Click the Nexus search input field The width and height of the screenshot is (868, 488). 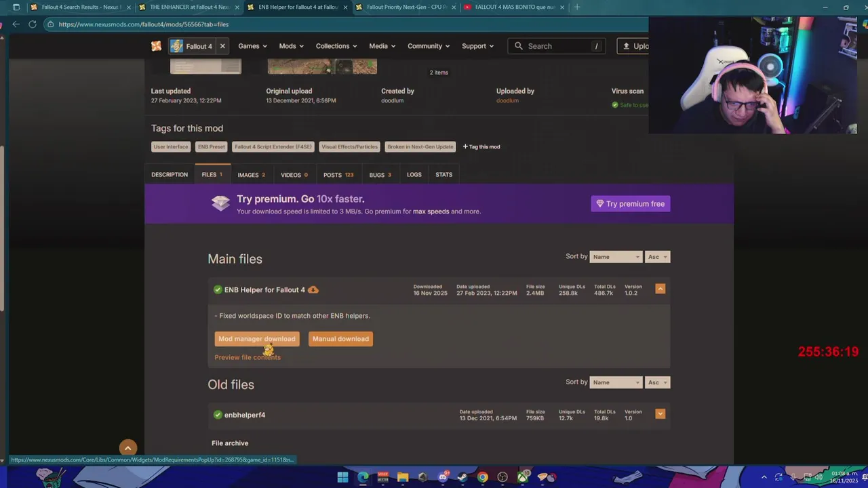pyautogui.click(x=556, y=46)
